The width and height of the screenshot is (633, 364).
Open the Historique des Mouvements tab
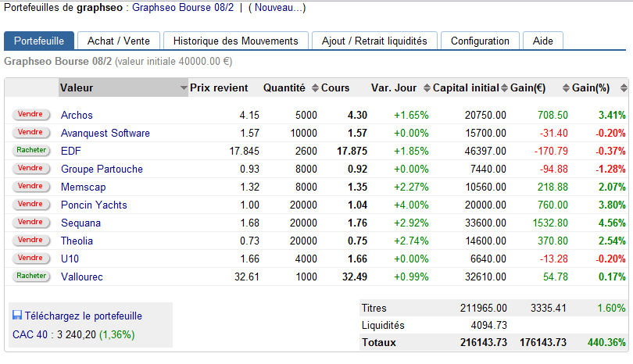[235, 41]
